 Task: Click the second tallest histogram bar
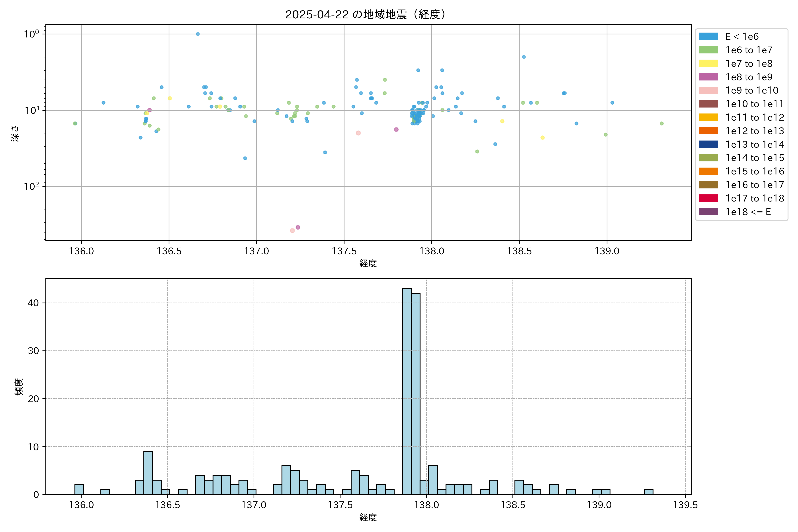coord(416,394)
